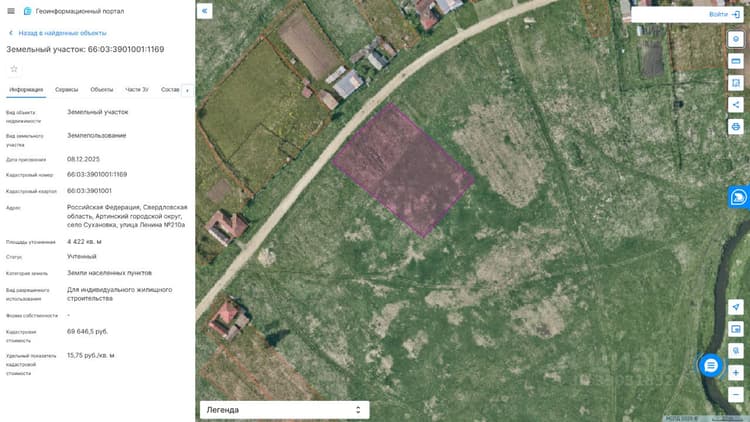Open the overview map button
The image size is (750, 422).
[x=736, y=329]
